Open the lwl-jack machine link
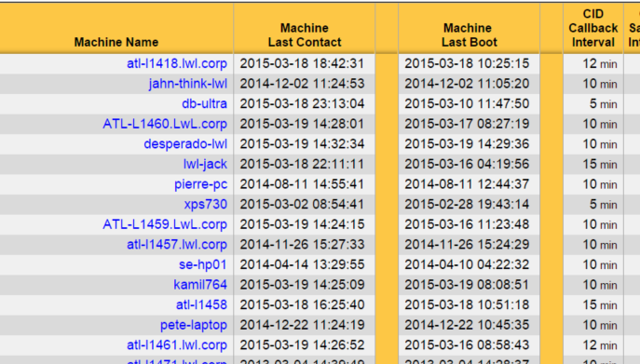640x364 pixels. pos(205,164)
